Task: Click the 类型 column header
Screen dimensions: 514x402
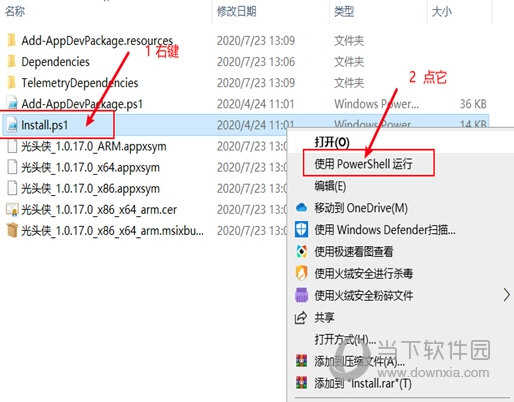Action: coord(344,11)
